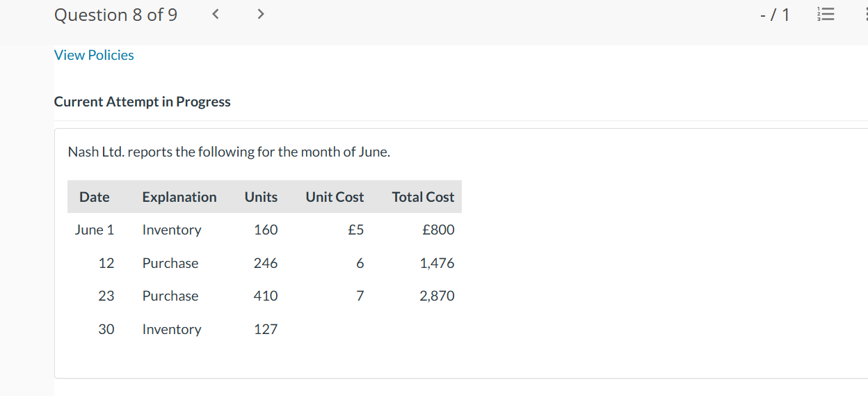This screenshot has height=396, width=868.
Task: Click the 127 ending inventory units
Action: (266, 329)
